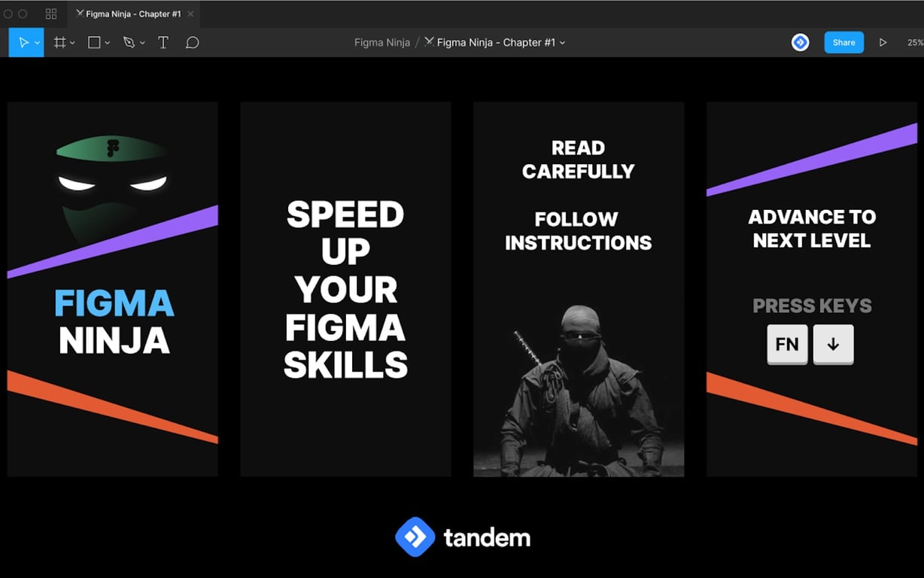Select the Pen tool

click(129, 43)
